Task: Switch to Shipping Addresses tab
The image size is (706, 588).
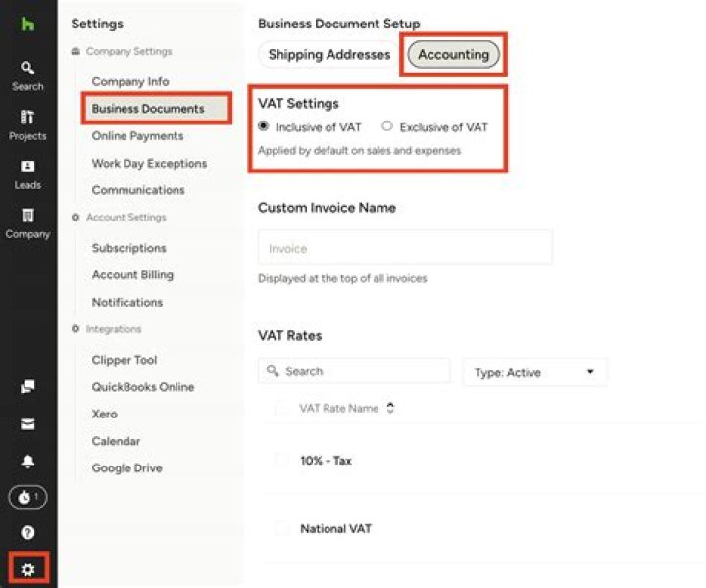Action: pos(329,55)
